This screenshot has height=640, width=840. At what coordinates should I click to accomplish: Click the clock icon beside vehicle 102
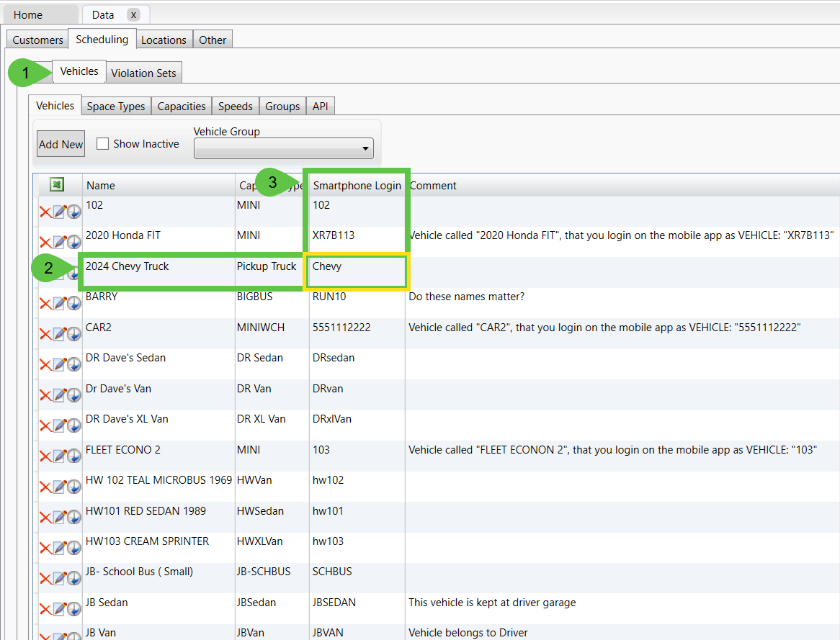point(73,211)
